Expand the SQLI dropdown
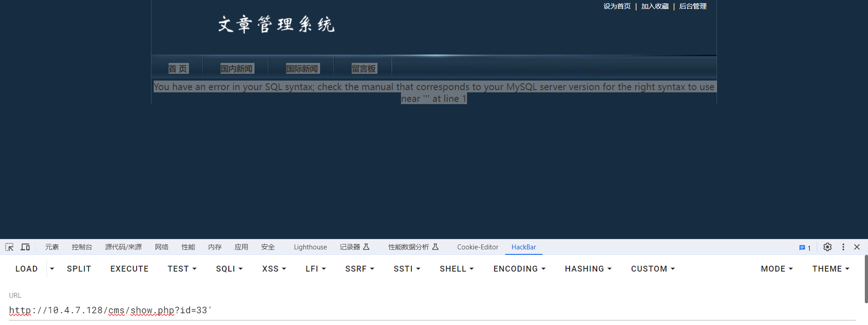The image size is (868, 325). coord(230,269)
